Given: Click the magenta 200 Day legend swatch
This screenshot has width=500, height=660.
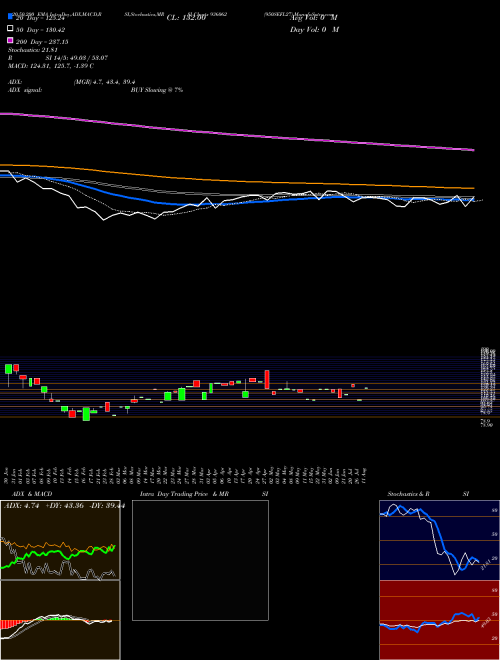Looking at the screenshot, I should 10,40.
